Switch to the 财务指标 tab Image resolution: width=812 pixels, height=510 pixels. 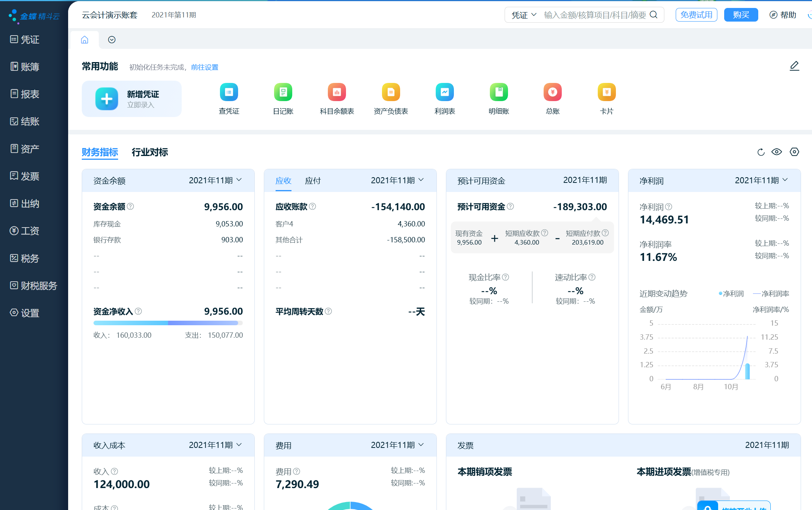tap(100, 152)
